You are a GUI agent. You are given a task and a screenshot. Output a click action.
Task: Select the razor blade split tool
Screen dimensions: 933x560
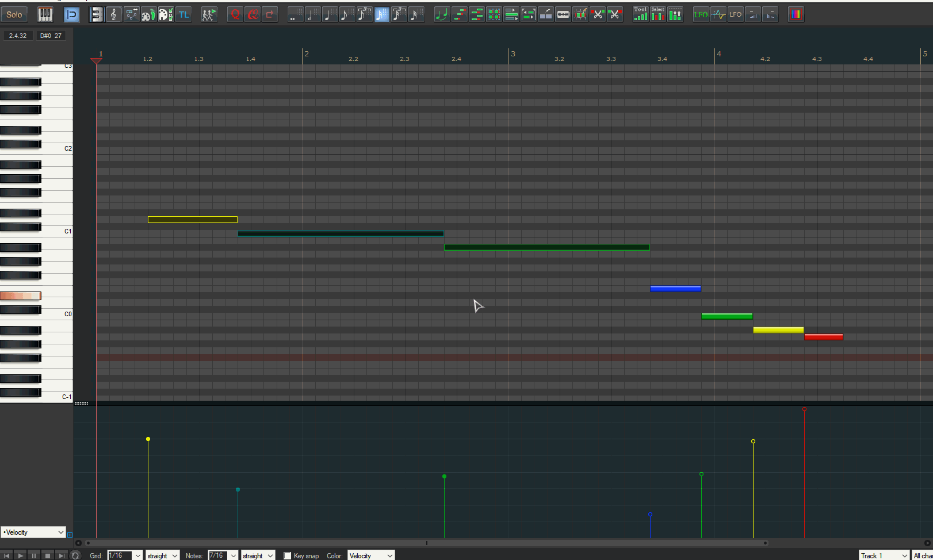[563, 14]
